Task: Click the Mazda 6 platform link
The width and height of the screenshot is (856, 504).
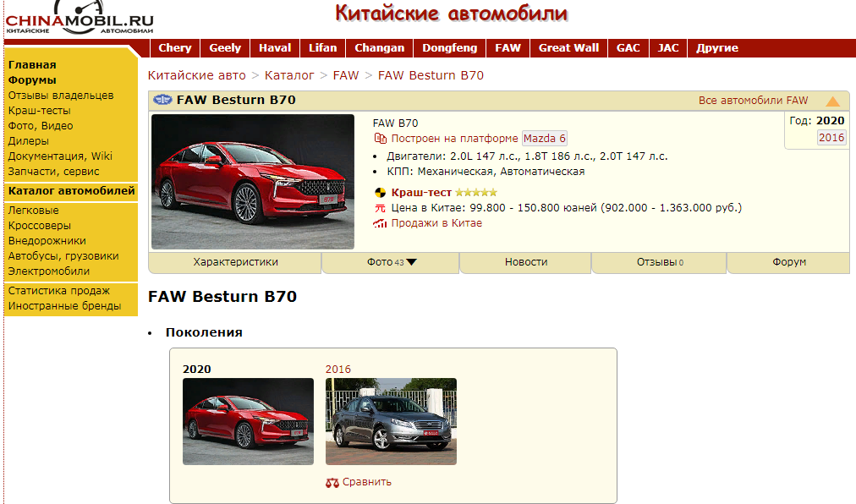Action: (x=544, y=139)
